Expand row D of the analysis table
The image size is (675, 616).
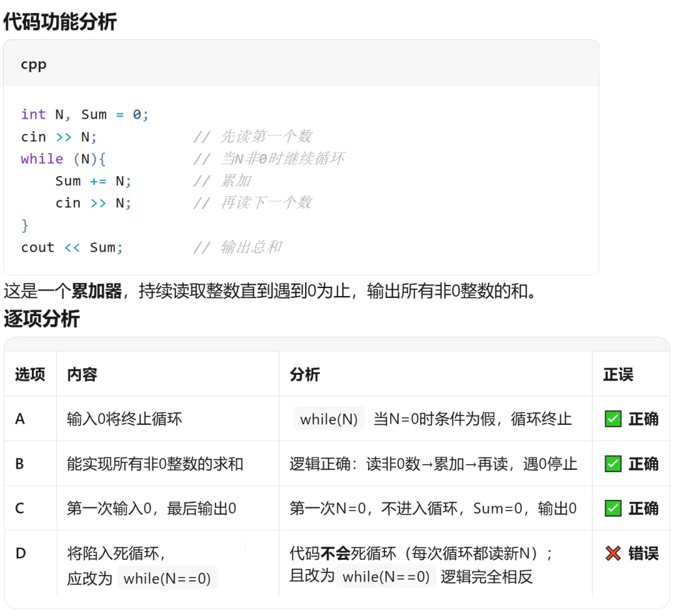19,553
